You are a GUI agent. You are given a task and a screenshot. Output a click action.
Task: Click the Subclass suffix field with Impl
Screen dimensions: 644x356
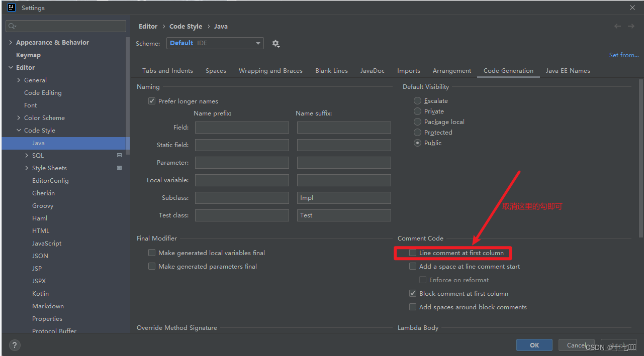pos(344,197)
